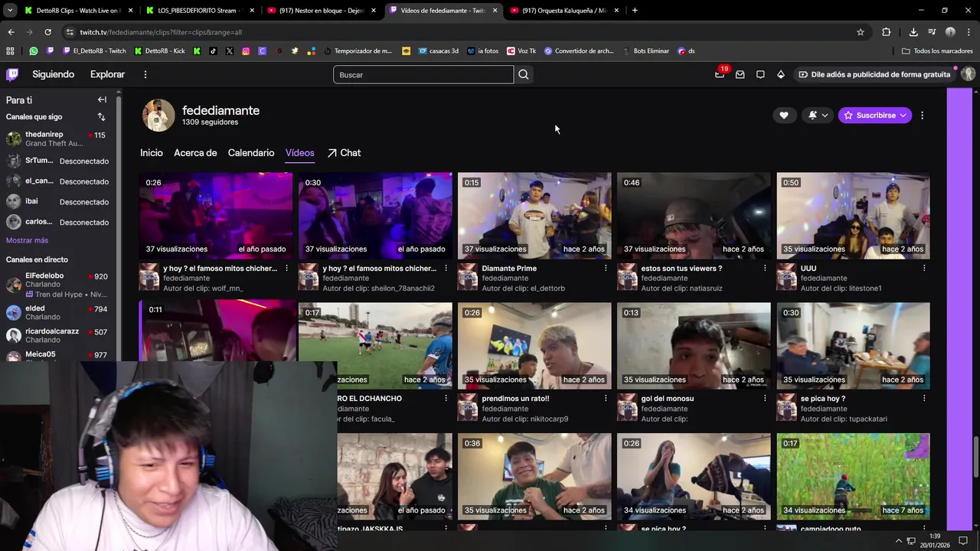
Task: Open the user avatar menu in the Twitch header
Action: [x=968, y=74]
